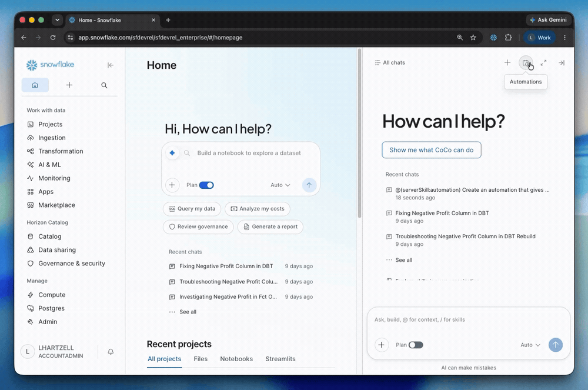Open the Automations icon in chat panel
Viewport: 588px width, 390px height.
pos(526,63)
